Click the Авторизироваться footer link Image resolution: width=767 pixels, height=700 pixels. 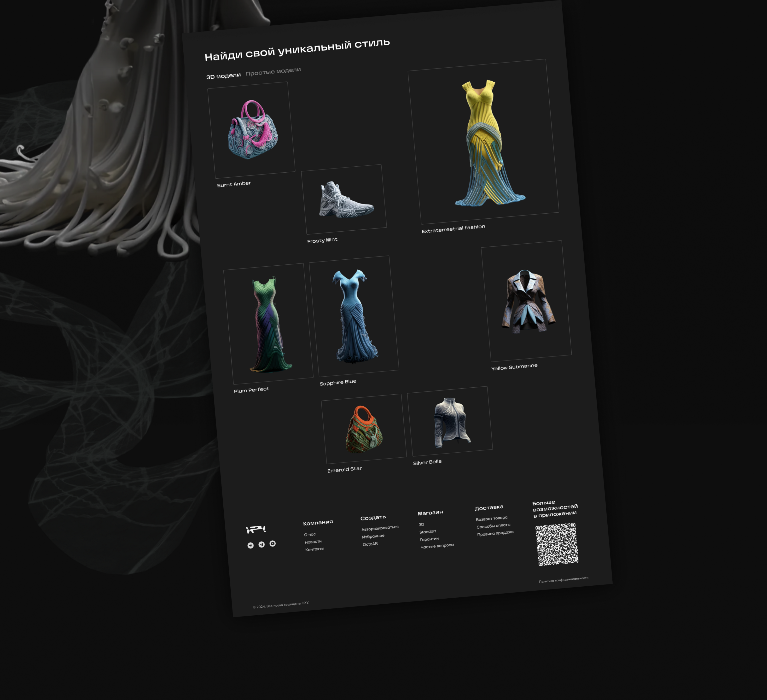[380, 528]
